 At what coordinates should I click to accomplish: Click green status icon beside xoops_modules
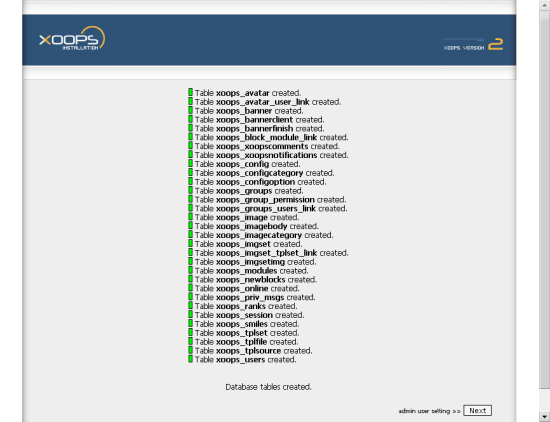point(190,270)
